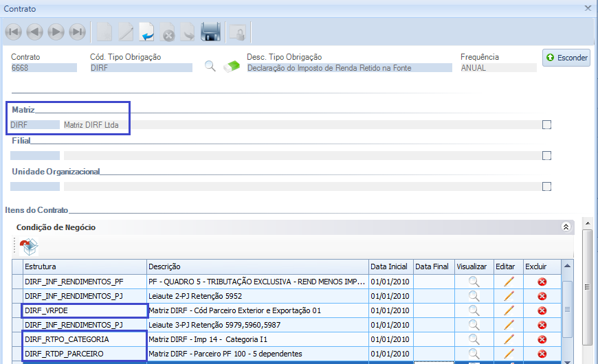Edit the DIRF_INF_RENDIMENTOS_PF row
Screen dimensions: 598x364
[509, 282]
